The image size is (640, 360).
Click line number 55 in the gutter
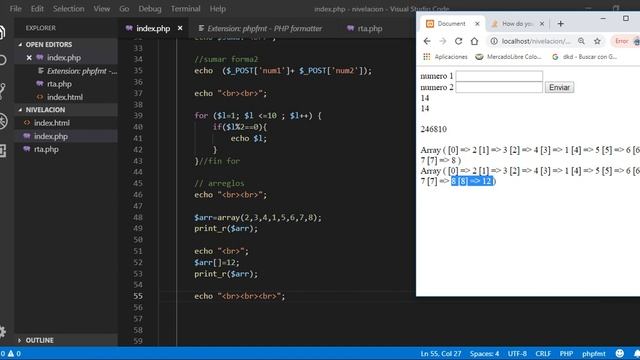pos(138,296)
